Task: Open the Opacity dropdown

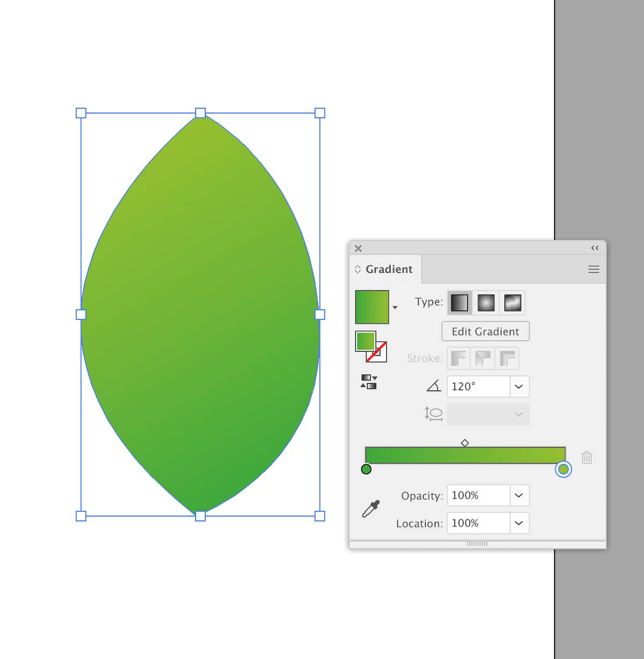Action: (x=518, y=495)
